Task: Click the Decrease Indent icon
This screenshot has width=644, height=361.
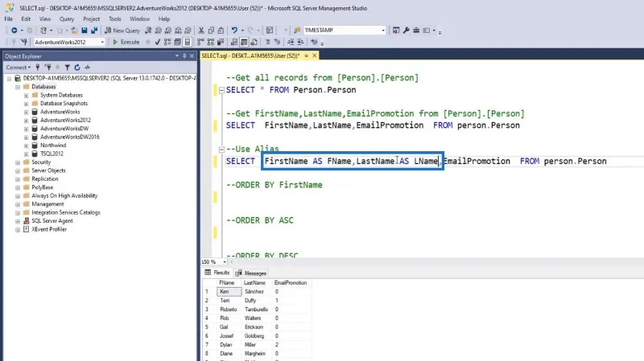Action: [x=291, y=42]
